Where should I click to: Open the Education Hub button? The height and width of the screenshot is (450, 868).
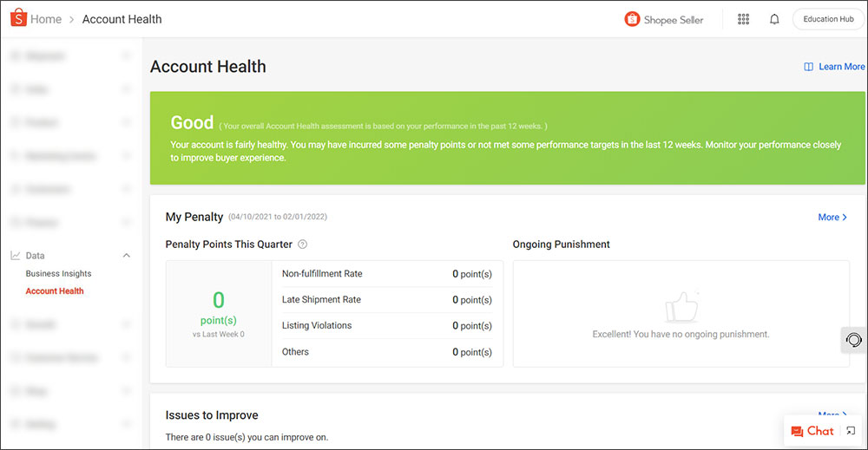coord(828,19)
